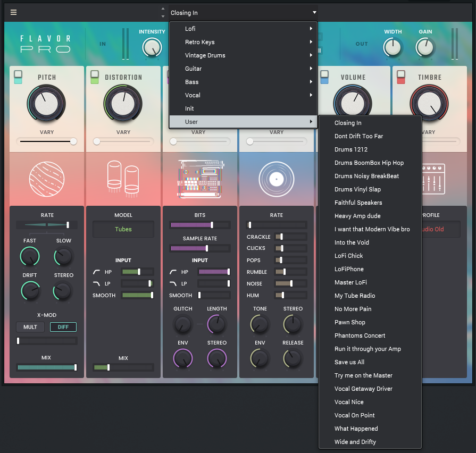
Task: Adjust the Bits slider
Action: pyautogui.click(x=200, y=225)
